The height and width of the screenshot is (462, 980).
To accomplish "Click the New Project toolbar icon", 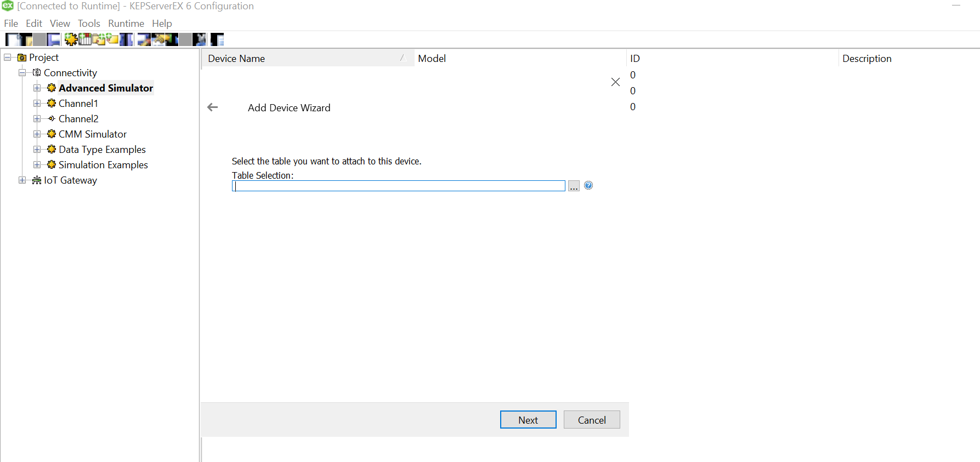I will pyautogui.click(x=12, y=39).
